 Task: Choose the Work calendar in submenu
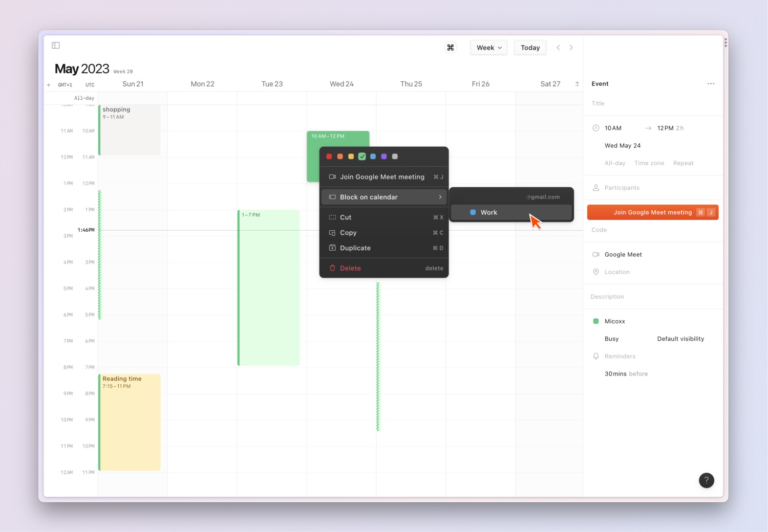point(511,212)
